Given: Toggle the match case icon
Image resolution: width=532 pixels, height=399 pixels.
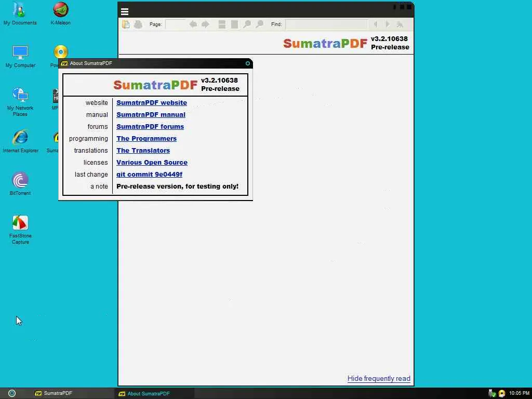Looking at the screenshot, I should coord(400,24).
